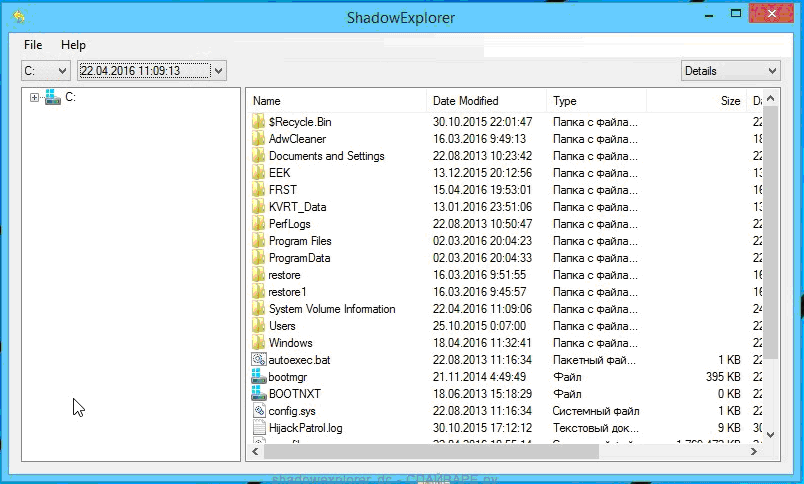Viewport: 804px width, 484px height.
Task: Maximize the ShadowExplorer window
Action: click(736, 14)
